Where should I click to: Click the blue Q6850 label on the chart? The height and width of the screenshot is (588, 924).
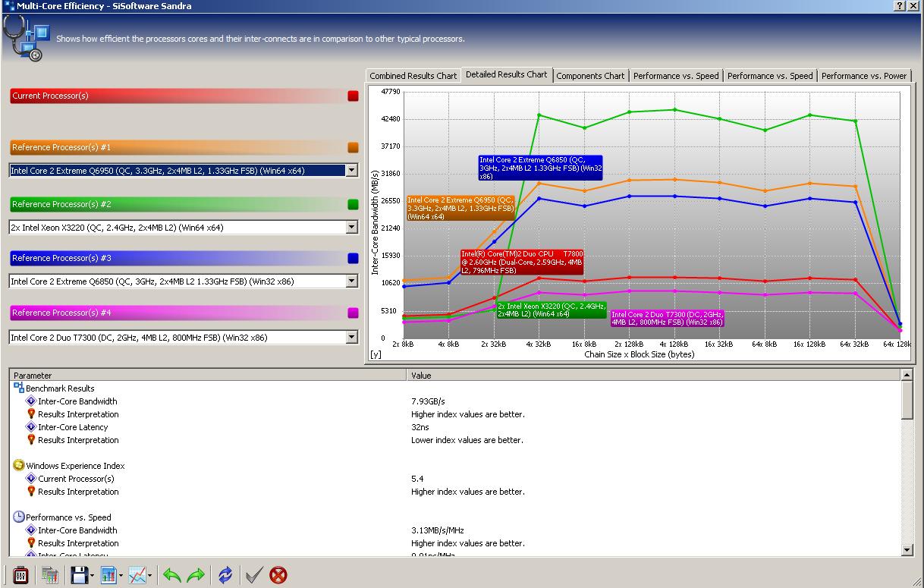coord(540,168)
